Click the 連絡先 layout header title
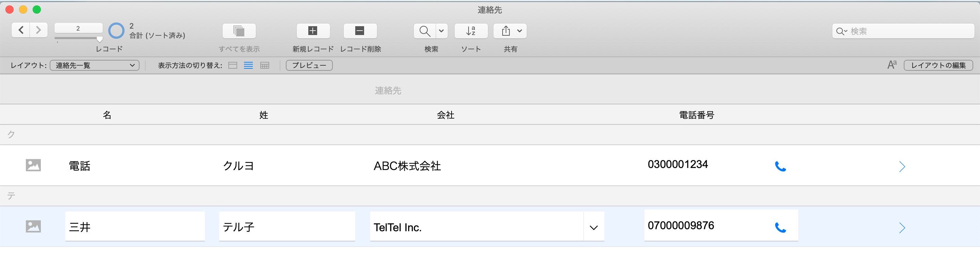The height and width of the screenshot is (270, 980). [388, 90]
